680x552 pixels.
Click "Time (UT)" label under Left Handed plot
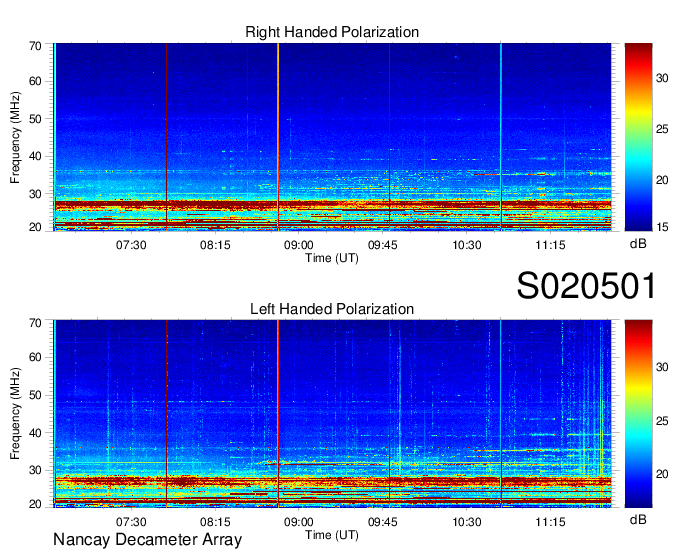click(332, 535)
